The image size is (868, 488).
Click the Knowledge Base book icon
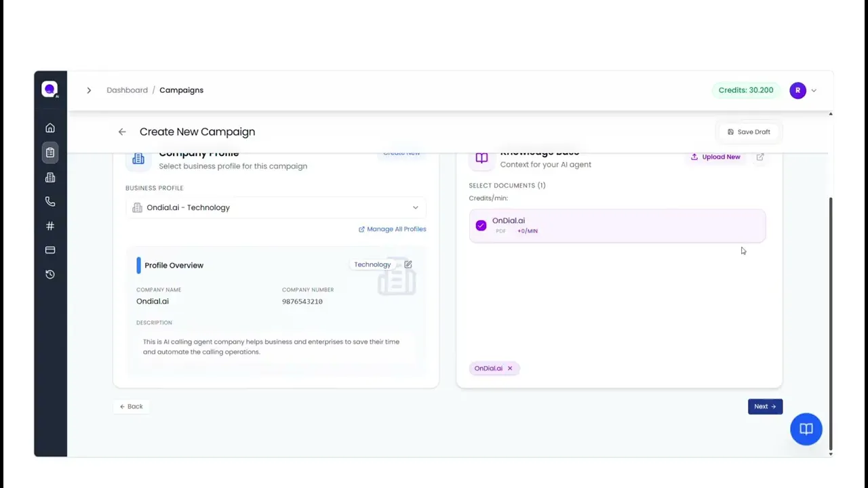coord(481,158)
